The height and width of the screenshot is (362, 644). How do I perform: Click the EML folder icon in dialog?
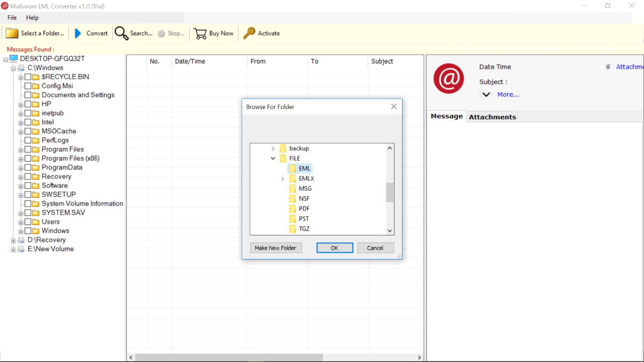tap(292, 168)
